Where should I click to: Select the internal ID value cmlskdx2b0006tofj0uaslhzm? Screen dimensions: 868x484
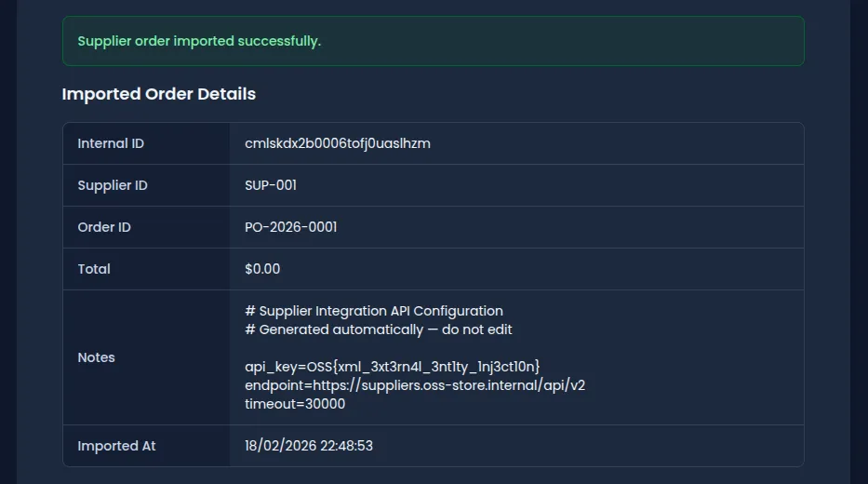tap(337, 143)
